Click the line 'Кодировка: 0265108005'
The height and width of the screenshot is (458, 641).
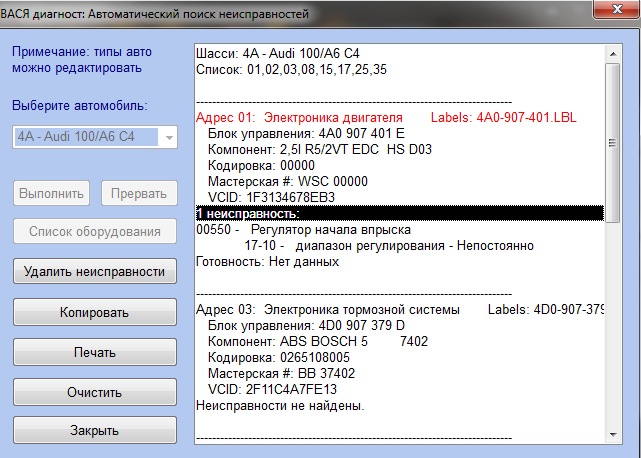click(x=279, y=357)
